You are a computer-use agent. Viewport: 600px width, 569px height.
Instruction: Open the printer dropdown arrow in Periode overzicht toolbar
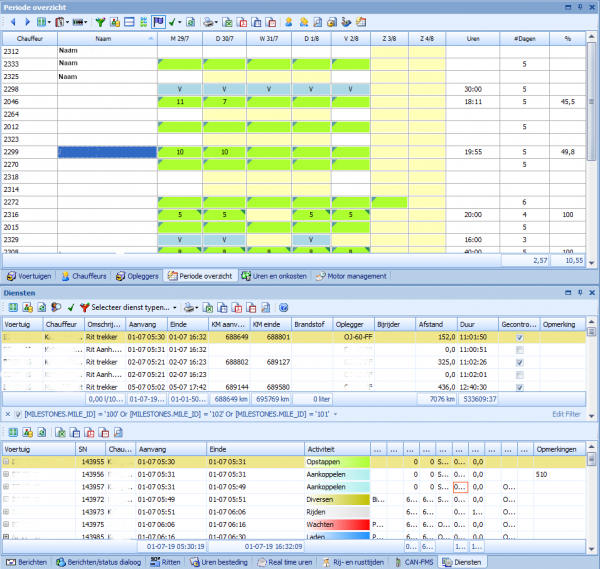point(216,23)
